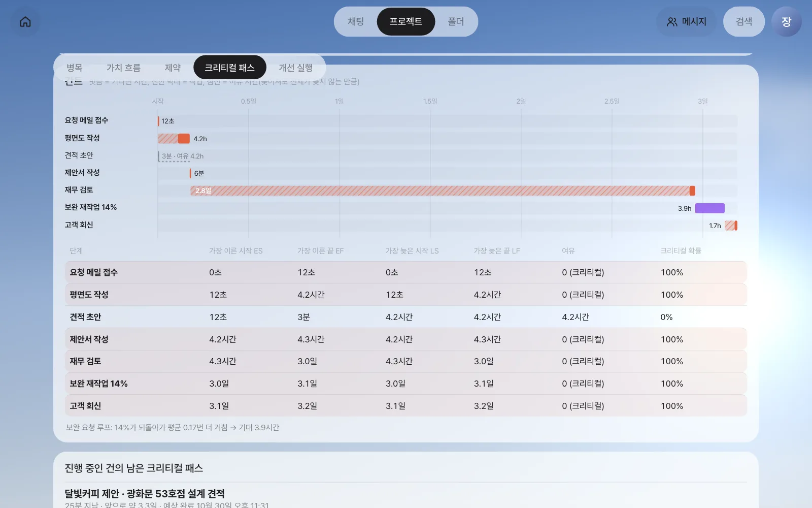
Task: Click the 진행 중인 건의 남은 크리티컬 패스 heading
Action: click(x=134, y=468)
